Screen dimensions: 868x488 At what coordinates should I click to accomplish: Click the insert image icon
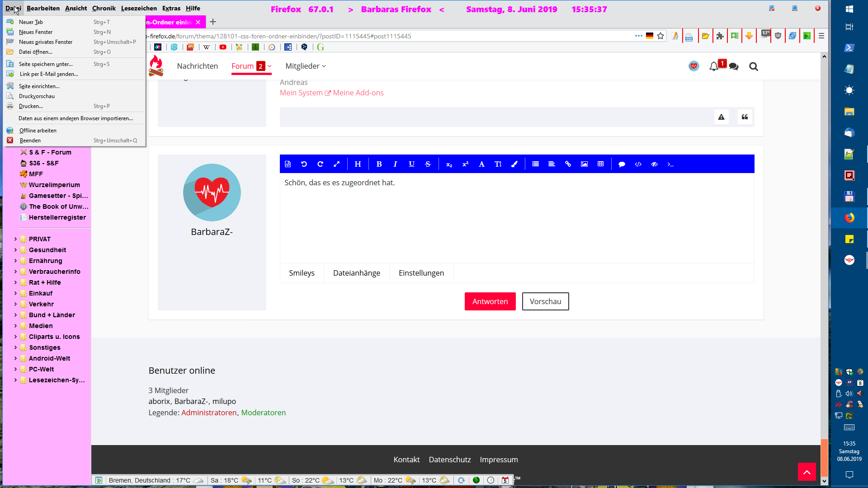tap(584, 164)
